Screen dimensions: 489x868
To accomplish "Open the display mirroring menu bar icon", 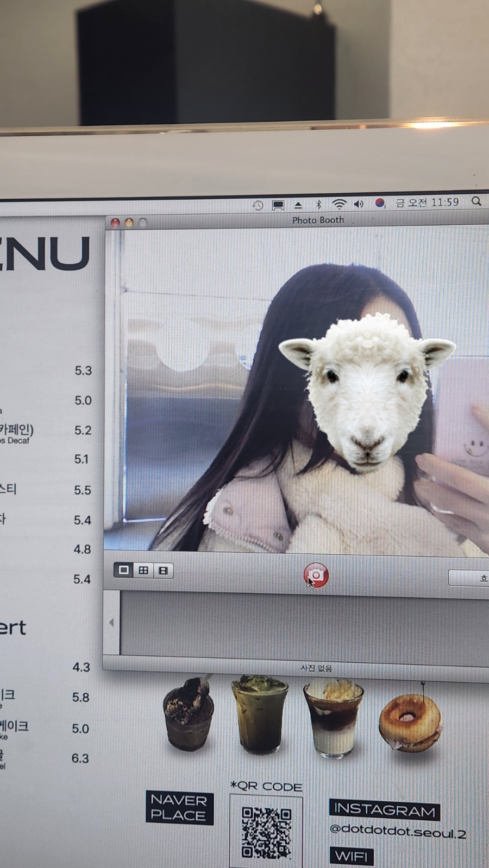I will tap(278, 205).
